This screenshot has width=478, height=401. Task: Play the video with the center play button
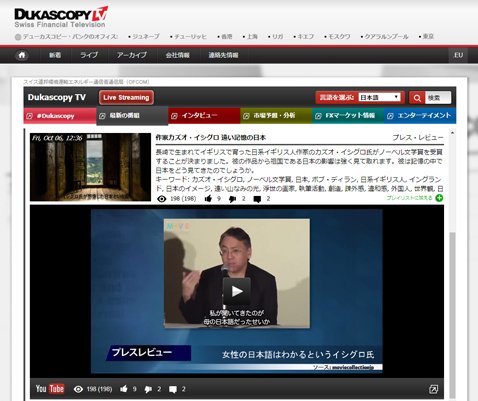coord(237,291)
